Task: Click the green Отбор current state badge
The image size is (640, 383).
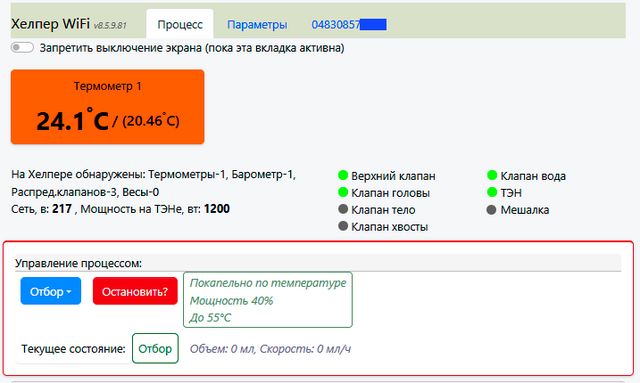Action: click(155, 348)
